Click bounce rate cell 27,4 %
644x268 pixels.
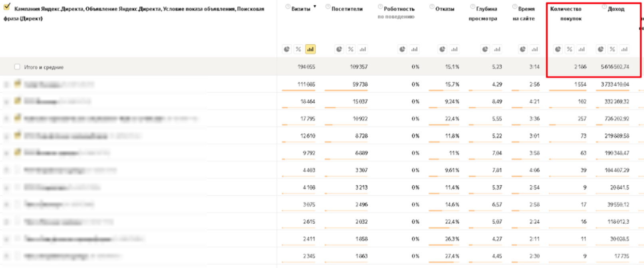pos(452,256)
